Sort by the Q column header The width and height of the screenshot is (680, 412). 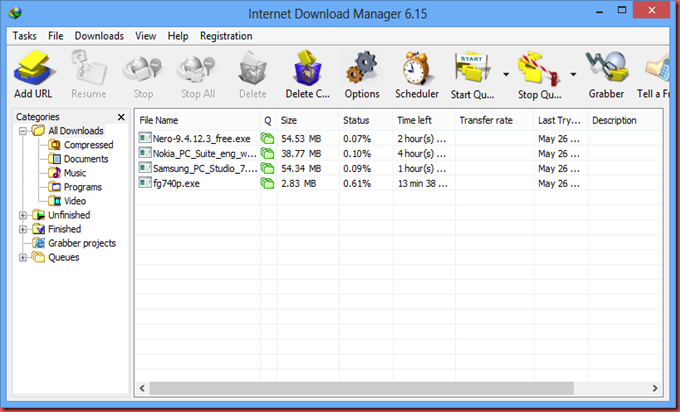point(268,120)
